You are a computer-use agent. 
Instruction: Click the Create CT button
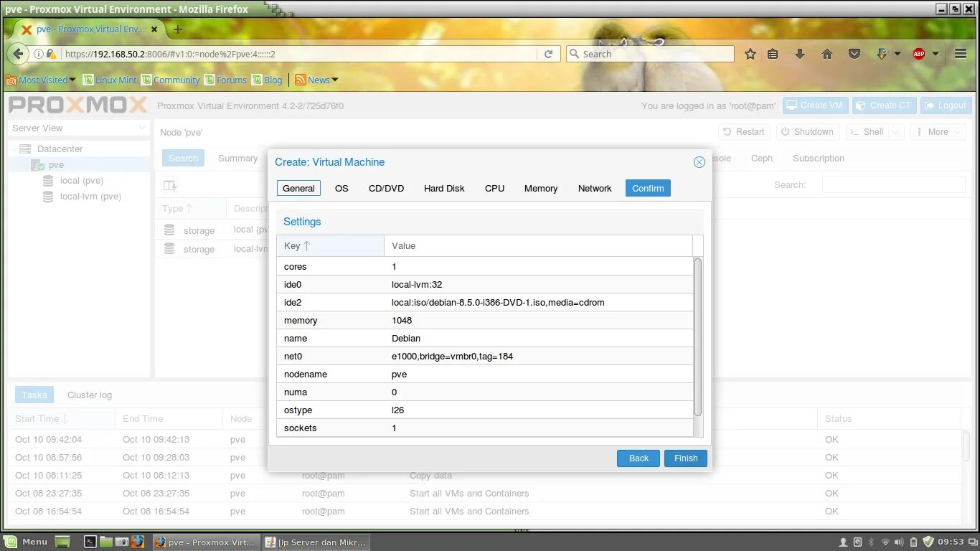[x=883, y=105]
